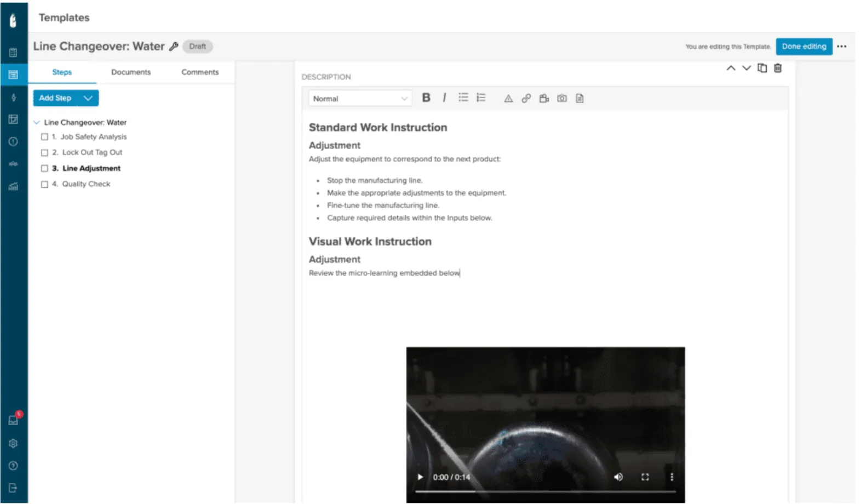
Task: Check the Lock Out Tag Out checkbox
Action: 44,153
